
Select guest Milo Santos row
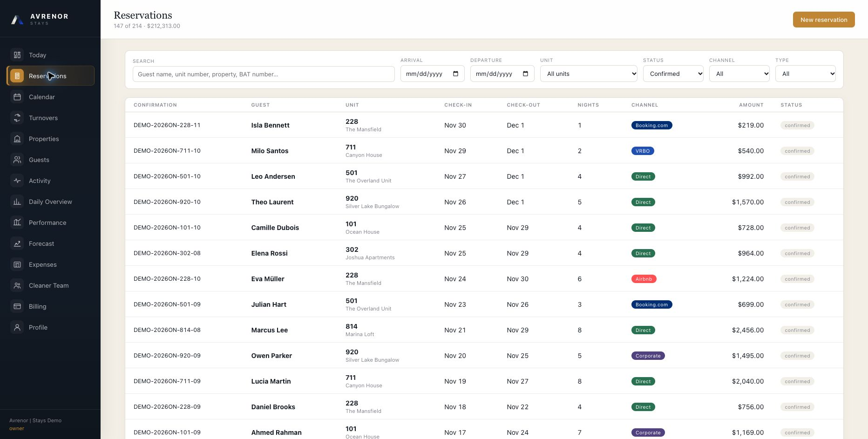[x=484, y=151]
